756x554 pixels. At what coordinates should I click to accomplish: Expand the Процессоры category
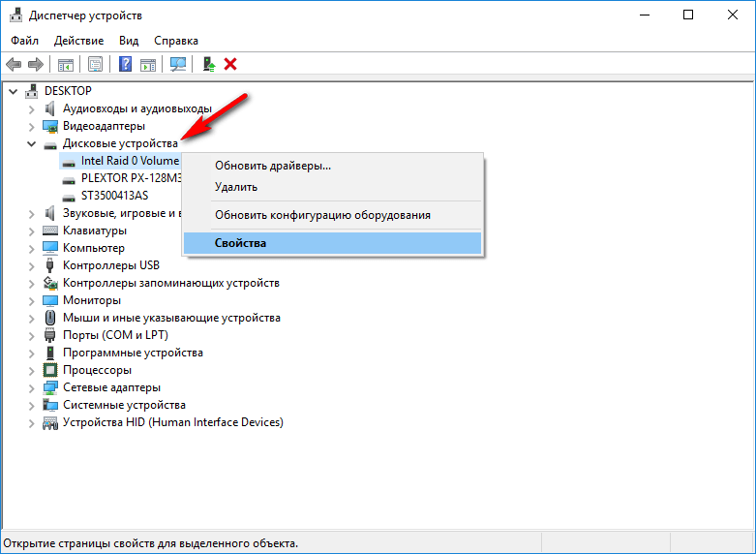(x=31, y=371)
